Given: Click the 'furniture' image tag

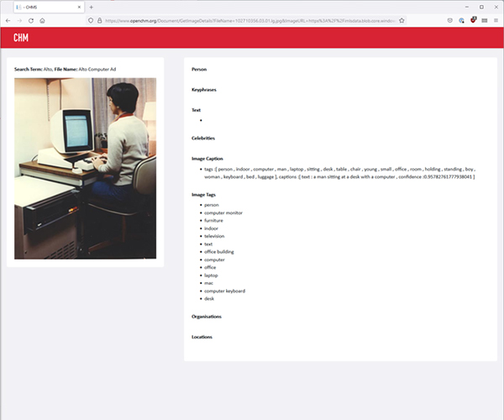Looking at the screenshot, I should [x=213, y=220].
